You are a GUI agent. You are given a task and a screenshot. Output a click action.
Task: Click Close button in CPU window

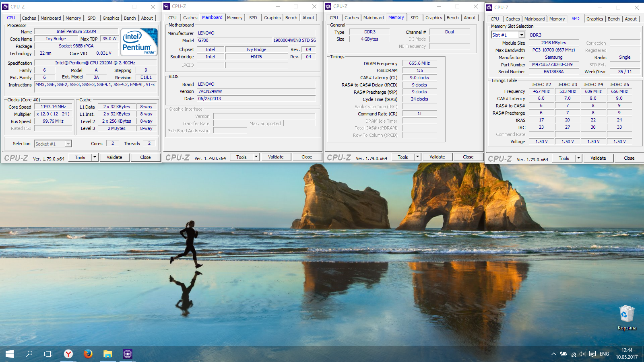(x=145, y=157)
